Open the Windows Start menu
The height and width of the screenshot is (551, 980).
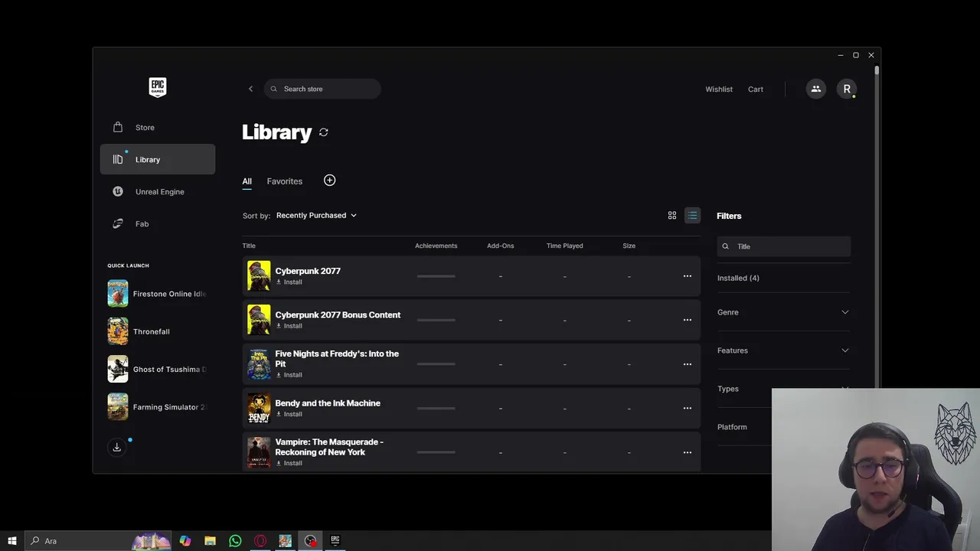point(11,541)
